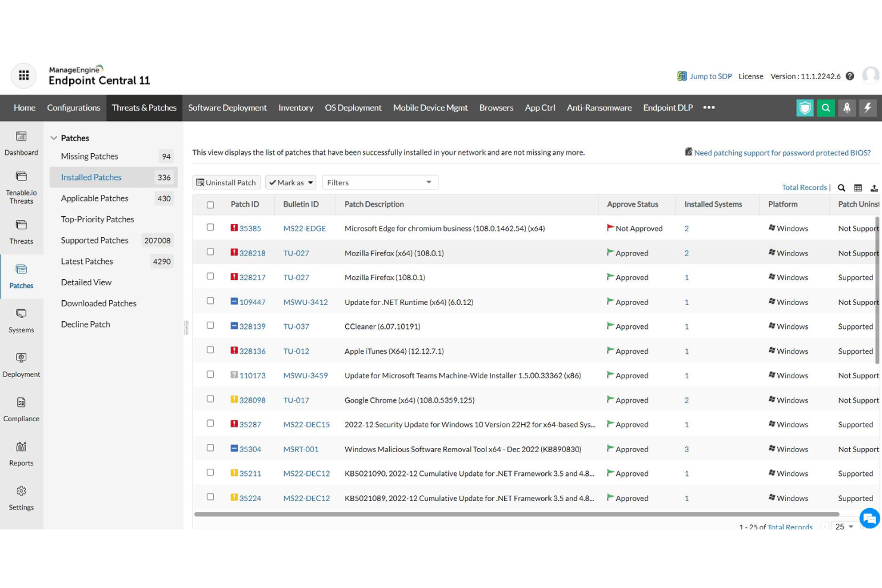Click the horizontal table scrollbar

click(517, 514)
